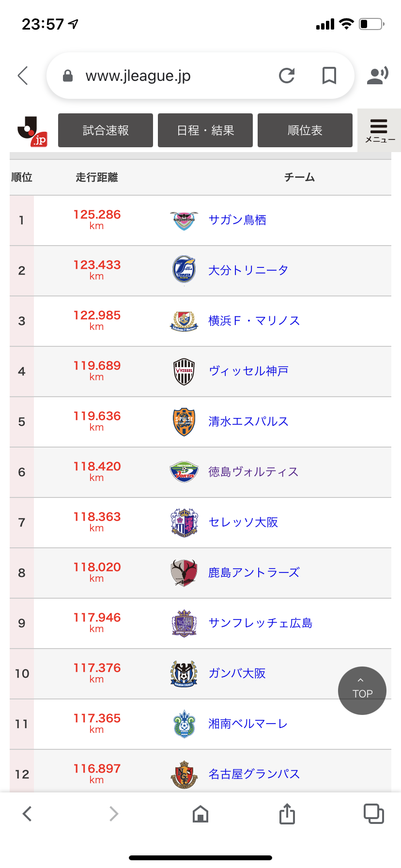Open the tabs overview icon
The image size is (401, 868).
point(373,814)
